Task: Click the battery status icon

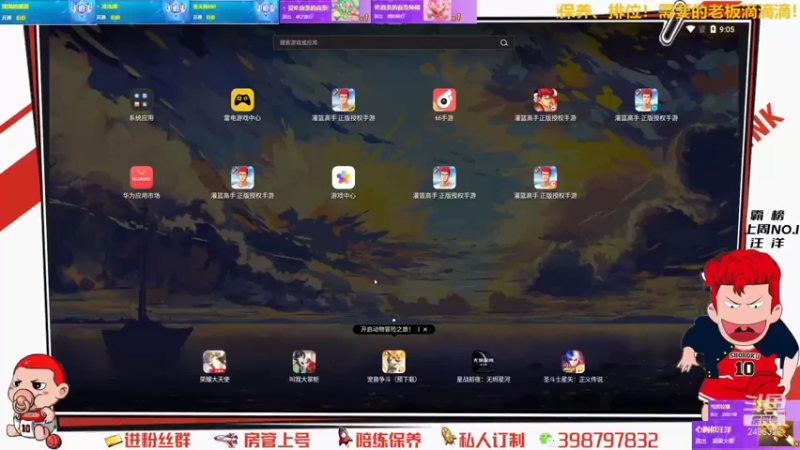Action: click(x=713, y=29)
